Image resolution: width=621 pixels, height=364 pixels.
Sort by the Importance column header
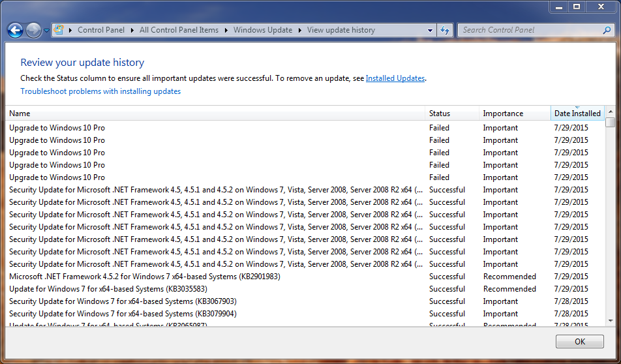pyautogui.click(x=515, y=114)
